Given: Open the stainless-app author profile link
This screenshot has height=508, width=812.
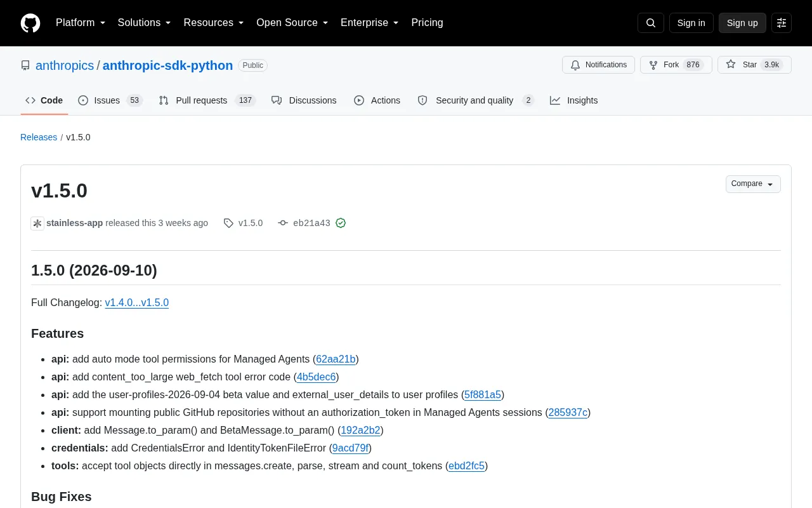Looking at the screenshot, I should 74,223.
